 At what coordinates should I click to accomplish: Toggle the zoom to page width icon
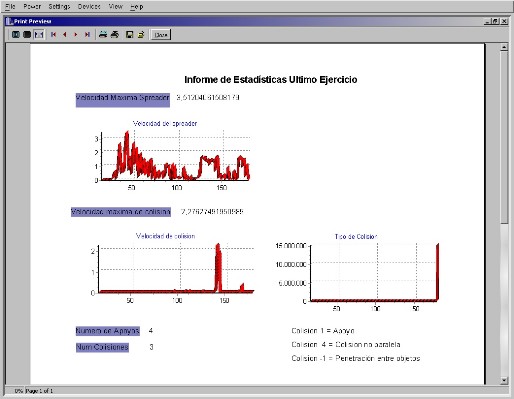[39, 34]
